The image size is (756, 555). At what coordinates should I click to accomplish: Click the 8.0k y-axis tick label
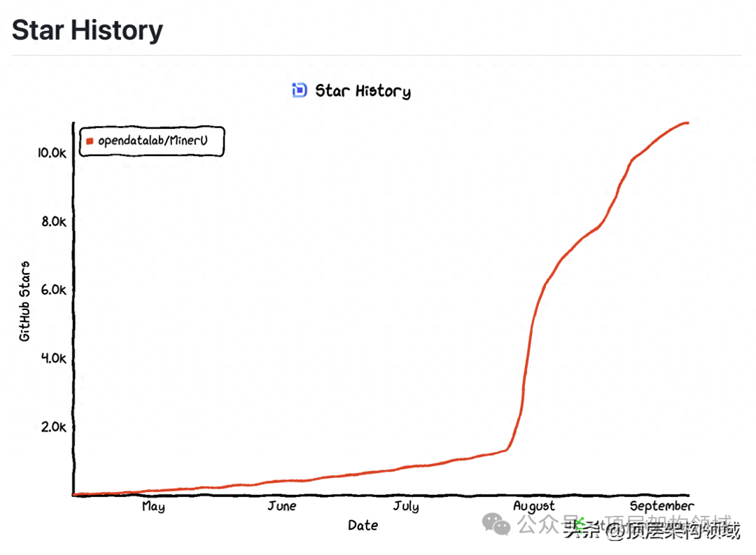[x=52, y=222]
